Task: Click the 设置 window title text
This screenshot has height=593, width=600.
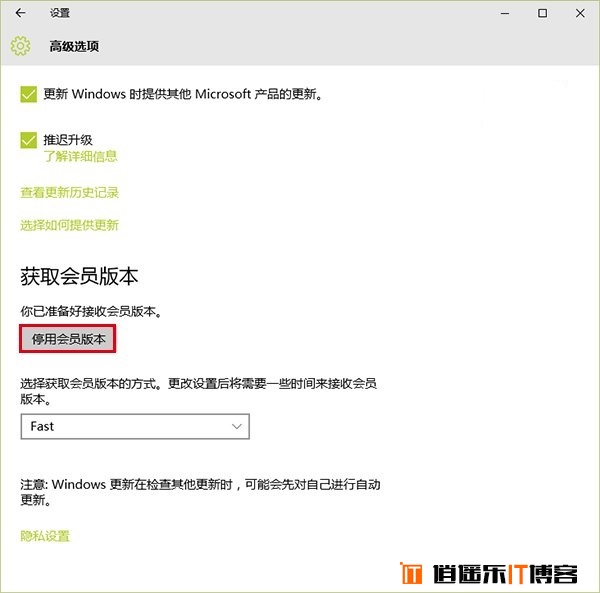Action: pos(60,13)
